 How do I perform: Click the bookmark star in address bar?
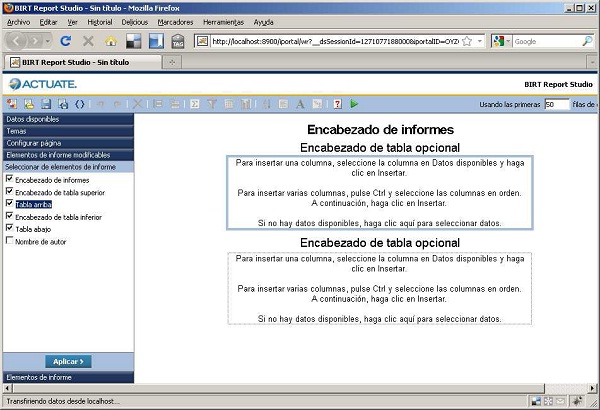[467, 41]
